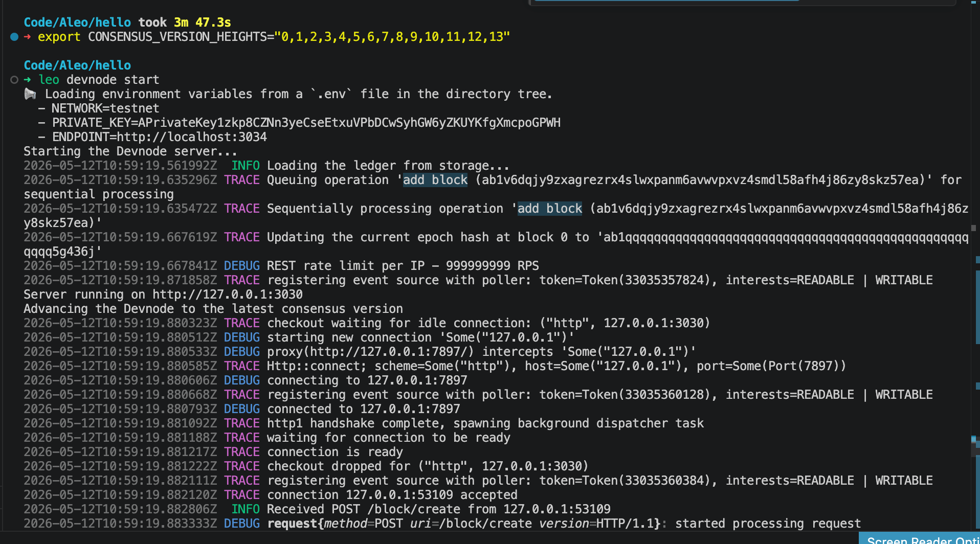Click 'Starting the Devnode server...' line
The height and width of the screenshot is (544, 980).
(x=130, y=151)
